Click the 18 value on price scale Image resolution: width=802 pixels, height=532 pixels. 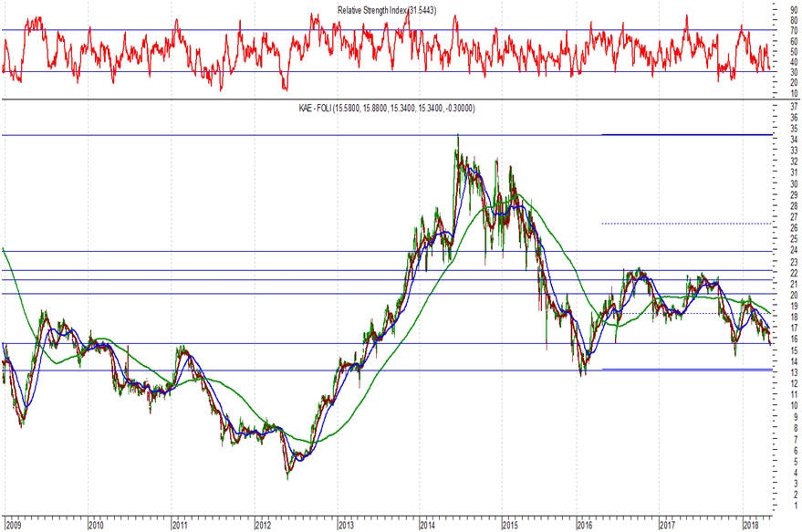(794, 318)
